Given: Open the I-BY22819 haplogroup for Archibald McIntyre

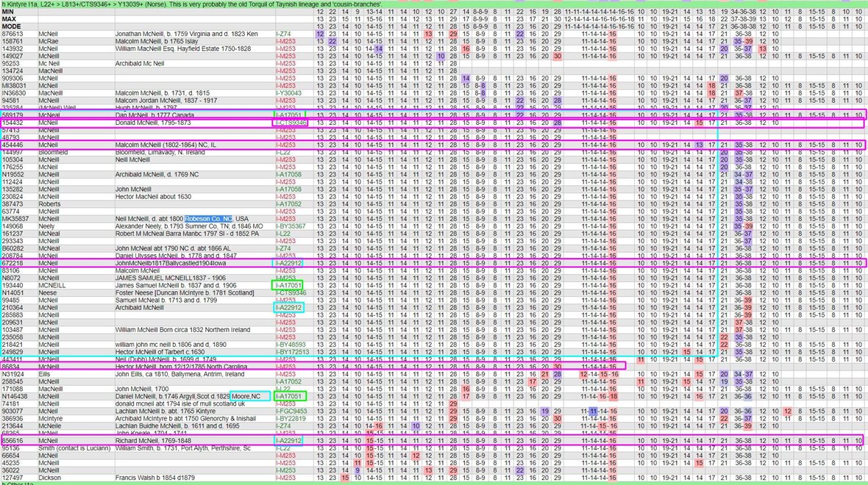Looking at the screenshot, I should pyautogui.click(x=291, y=418).
